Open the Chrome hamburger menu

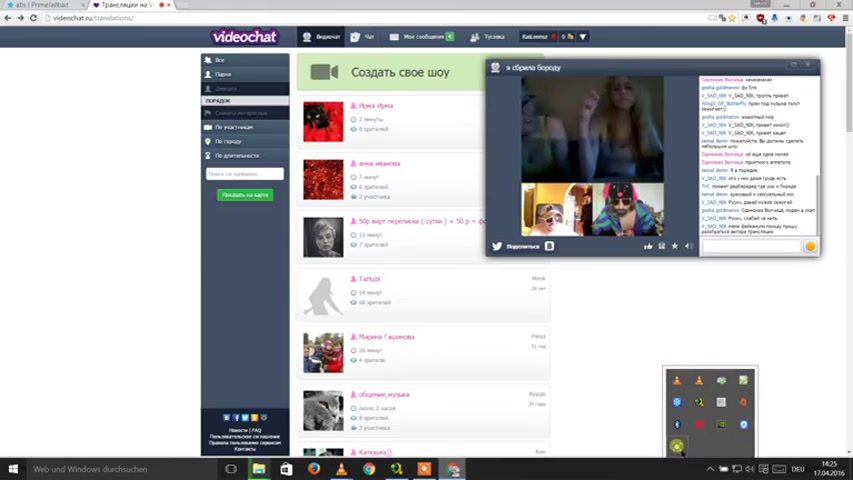845,18
